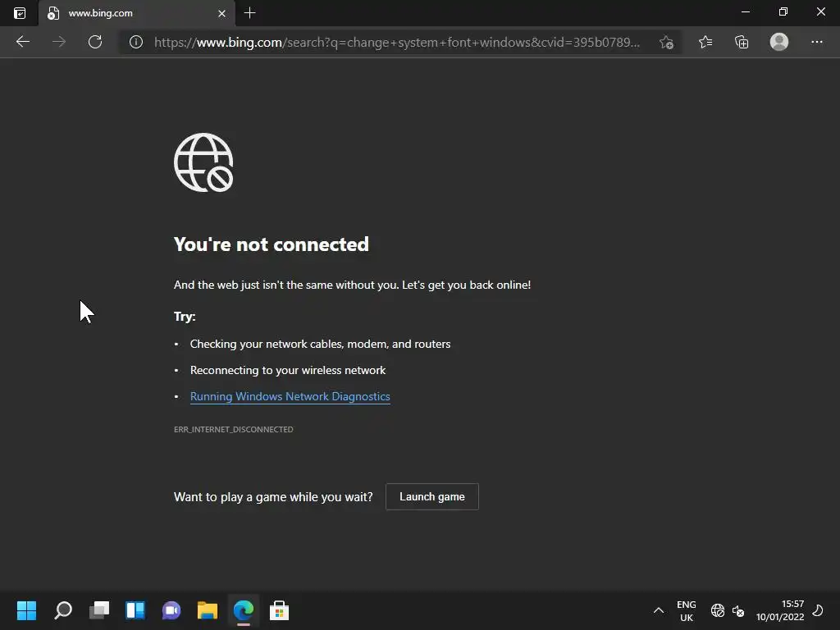Click the browser Back arrow
The width and height of the screenshot is (840, 630).
coord(22,42)
